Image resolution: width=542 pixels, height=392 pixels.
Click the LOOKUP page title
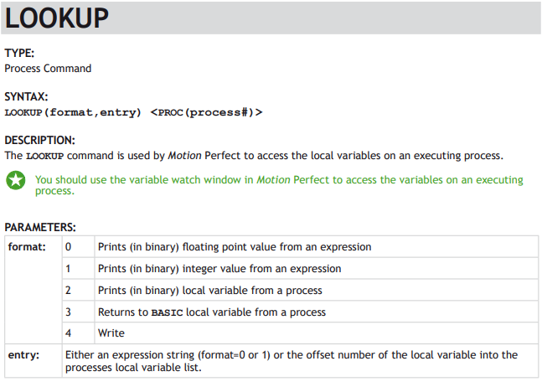pyautogui.click(x=57, y=18)
